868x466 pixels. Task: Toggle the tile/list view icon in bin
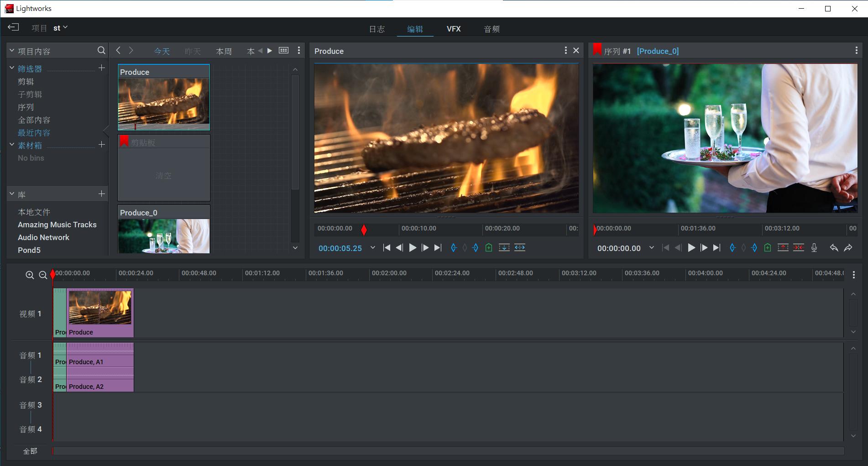pyautogui.click(x=283, y=51)
